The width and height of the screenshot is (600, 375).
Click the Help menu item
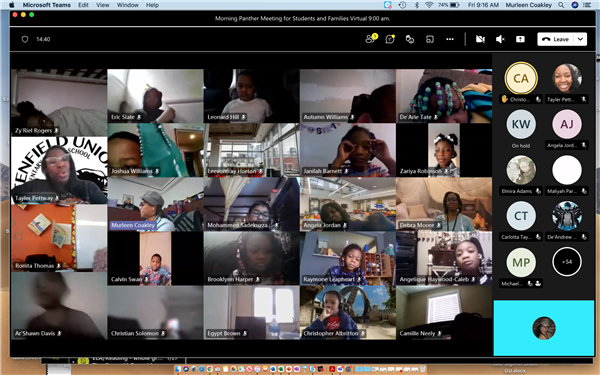(152, 5)
